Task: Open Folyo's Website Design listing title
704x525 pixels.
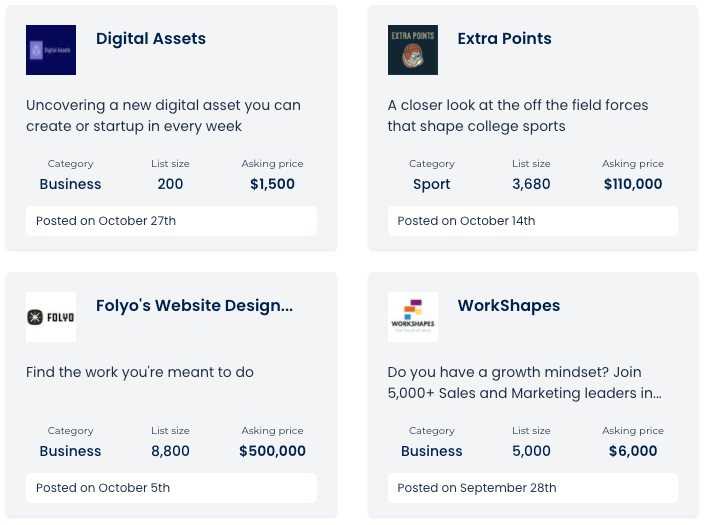Action: 194,306
